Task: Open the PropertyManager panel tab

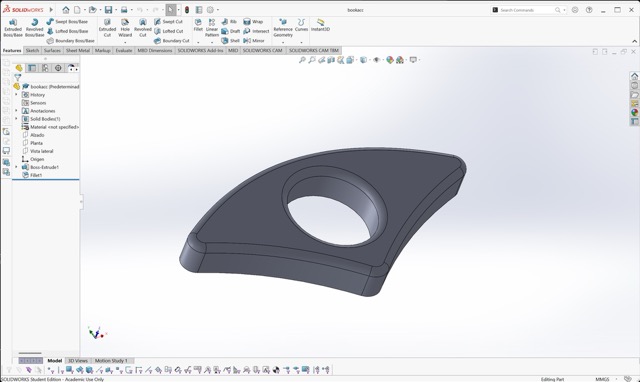Action: pos(32,68)
